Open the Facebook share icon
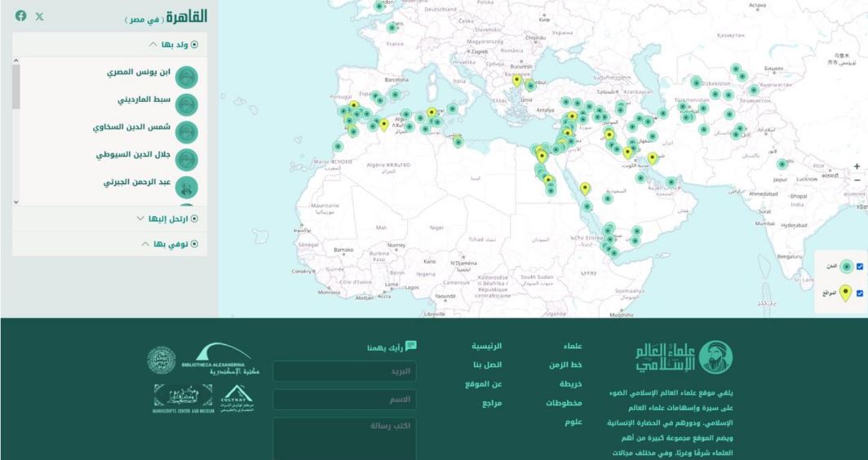Viewport: 868px width, 460px height. (x=21, y=15)
